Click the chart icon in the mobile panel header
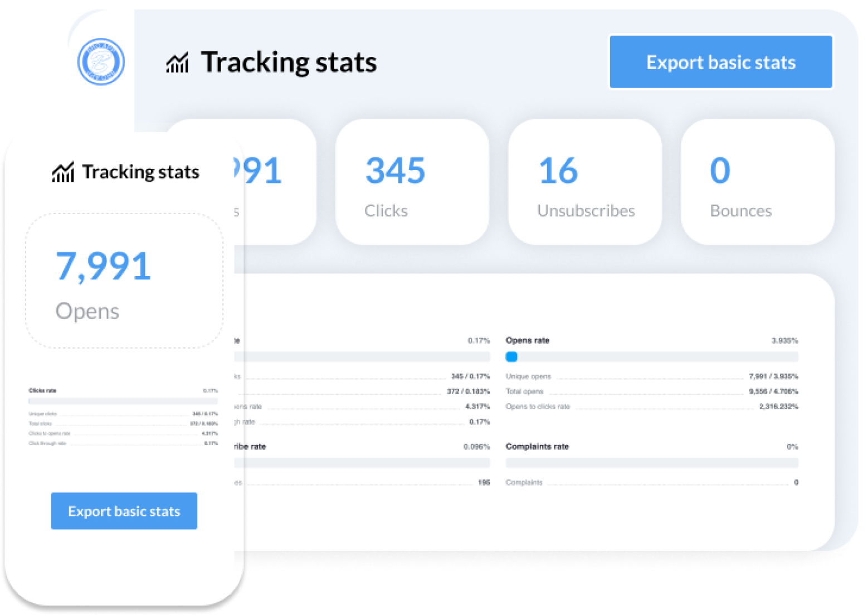868x615 pixels. 63,172
